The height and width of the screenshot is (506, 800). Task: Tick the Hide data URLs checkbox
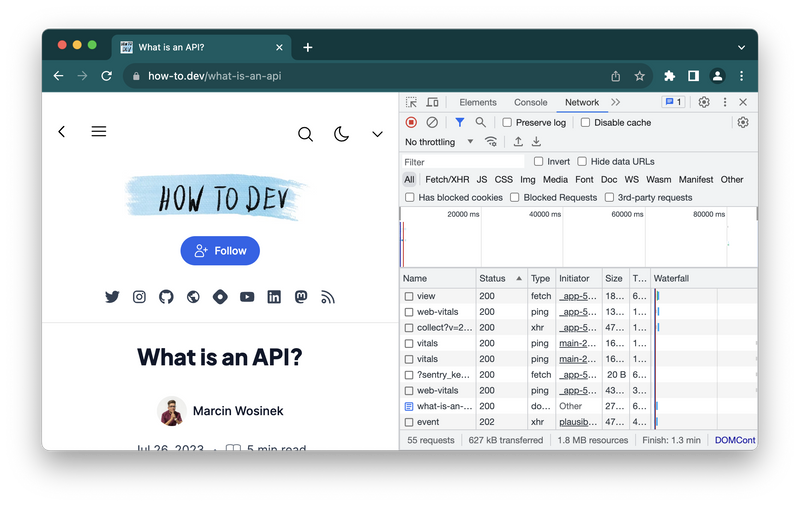pos(582,161)
